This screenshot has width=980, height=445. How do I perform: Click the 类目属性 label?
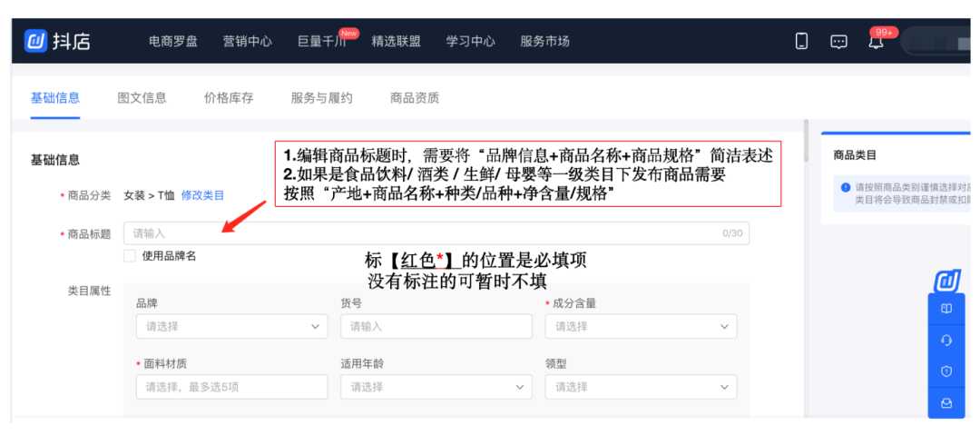click(x=89, y=291)
